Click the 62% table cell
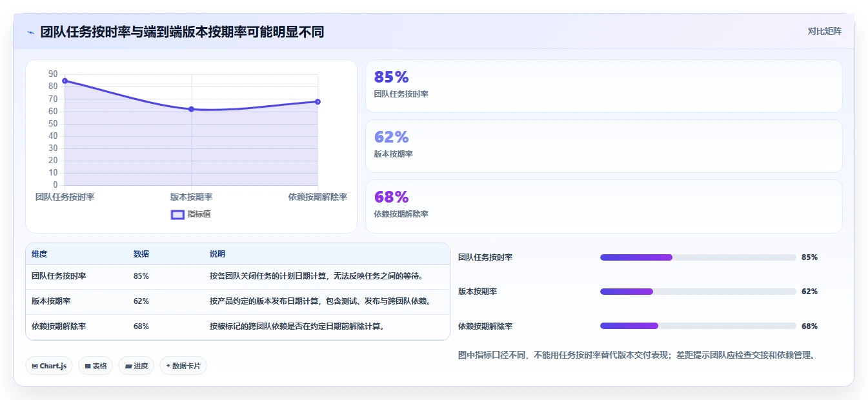Viewport: 868px width, 400px height. (x=141, y=301)
